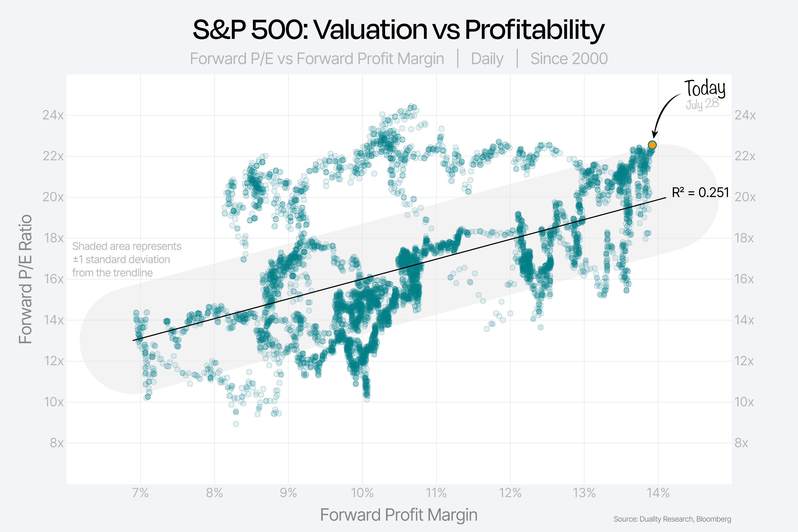Select the "July 28" date label
Viewport: 798px width, 532px height.
pyautogui.click(x=702, y=104)
